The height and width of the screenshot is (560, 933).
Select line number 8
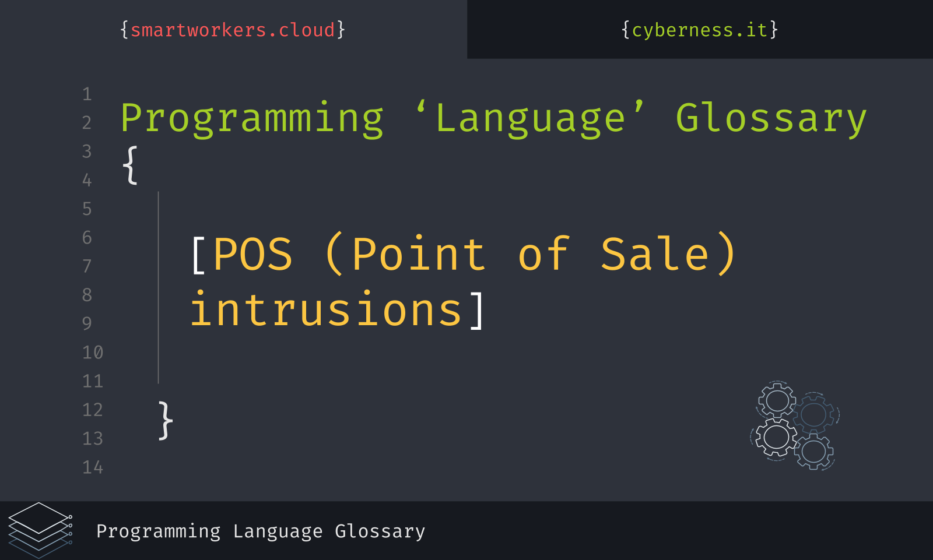pyautogui.click(x=87, y=295)
